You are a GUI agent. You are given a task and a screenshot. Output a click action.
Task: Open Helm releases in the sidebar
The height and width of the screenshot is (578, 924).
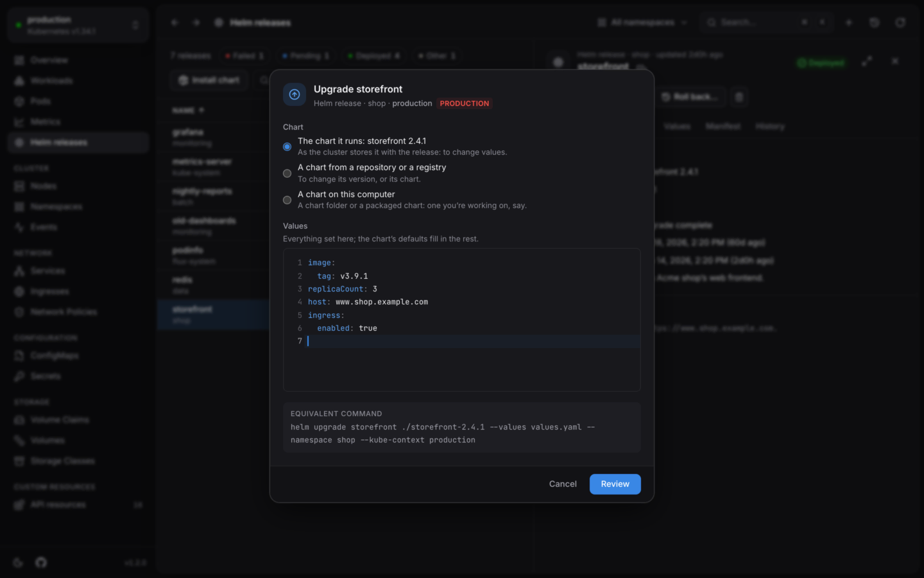[78, 143]
